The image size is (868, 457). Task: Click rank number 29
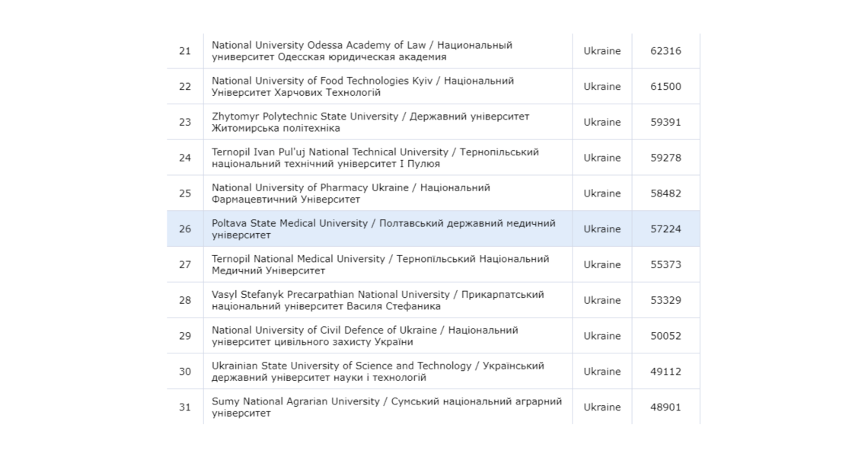click(185, 336)
